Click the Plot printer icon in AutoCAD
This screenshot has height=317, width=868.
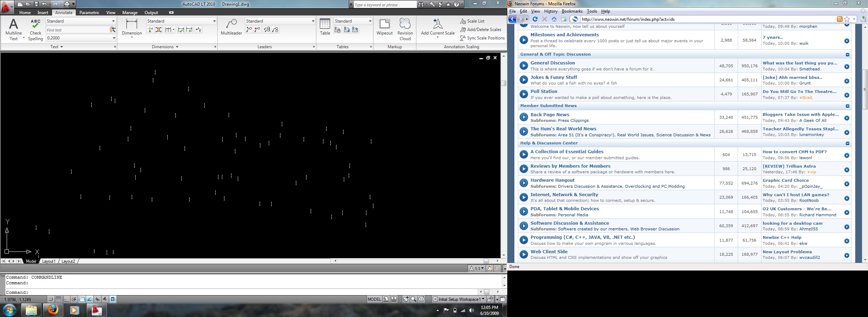(x=67, y=4)
